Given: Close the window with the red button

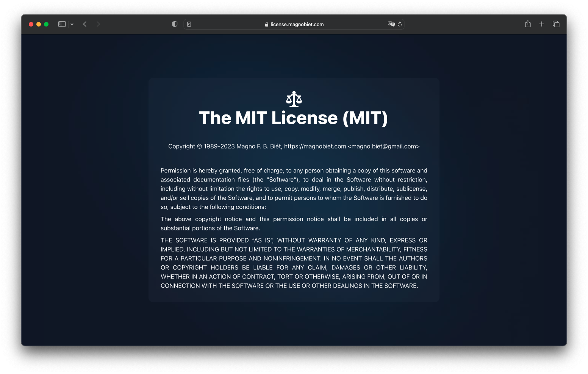Looking at the screenshot, I should pos(31,24).
